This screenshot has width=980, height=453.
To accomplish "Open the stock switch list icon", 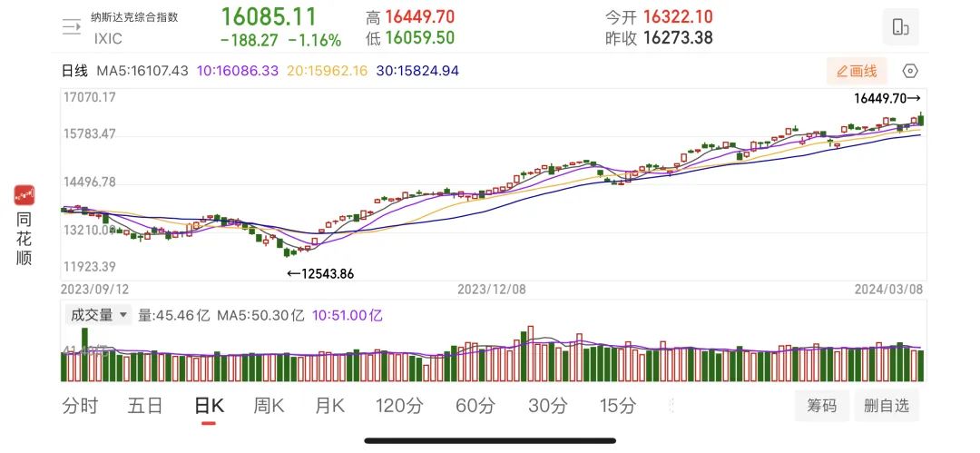I will click(x=72, y=26).
